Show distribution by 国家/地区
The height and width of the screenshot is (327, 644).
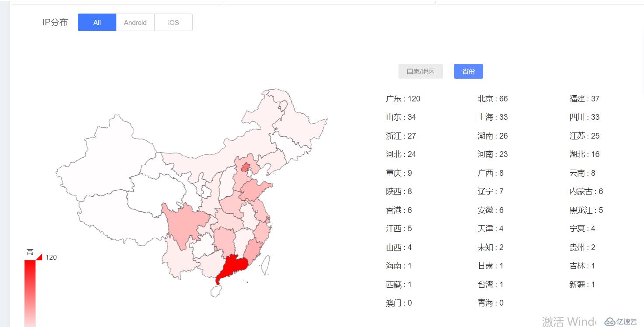pyautogui.click(x=421, y=71)
